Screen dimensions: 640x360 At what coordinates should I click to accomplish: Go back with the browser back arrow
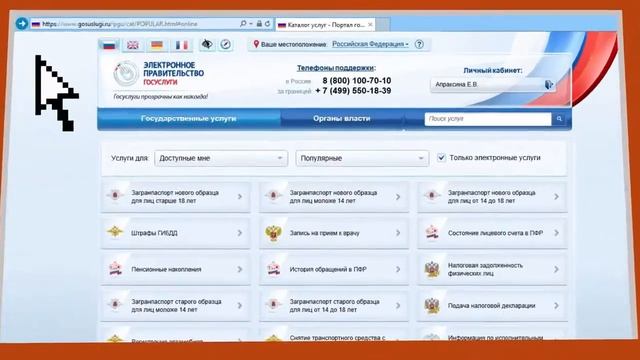22,24
